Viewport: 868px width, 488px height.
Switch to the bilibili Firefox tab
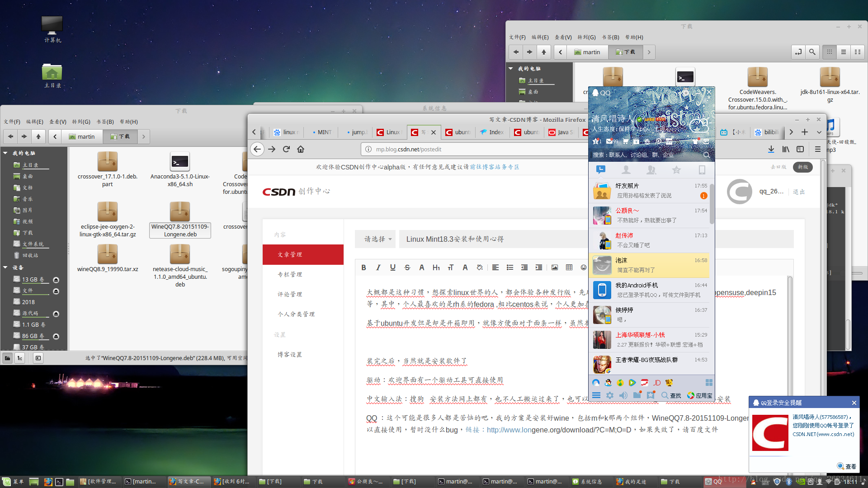point(767,132)
